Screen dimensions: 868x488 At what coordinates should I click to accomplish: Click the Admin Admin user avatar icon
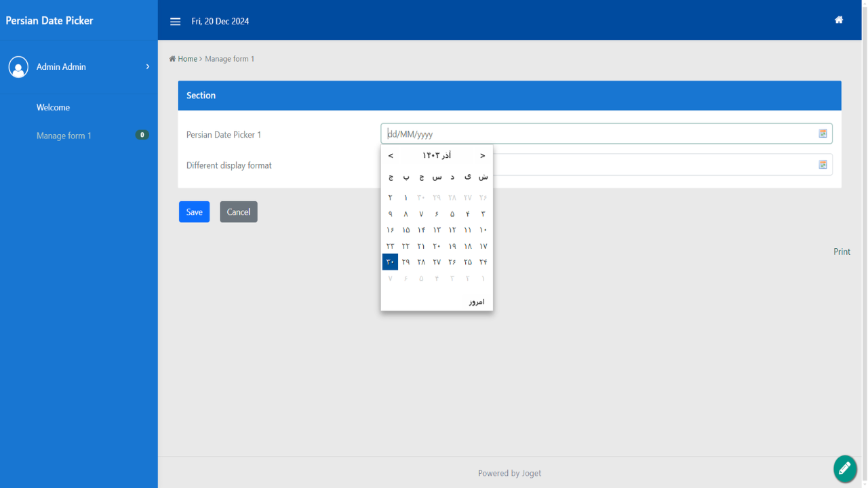tap(18, 66)
